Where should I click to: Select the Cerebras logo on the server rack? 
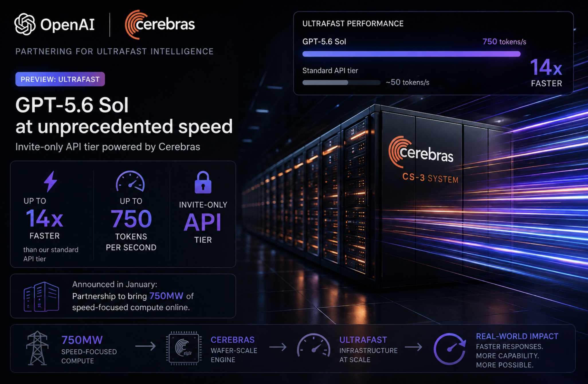pyautogui.click(x=421, y=152)
